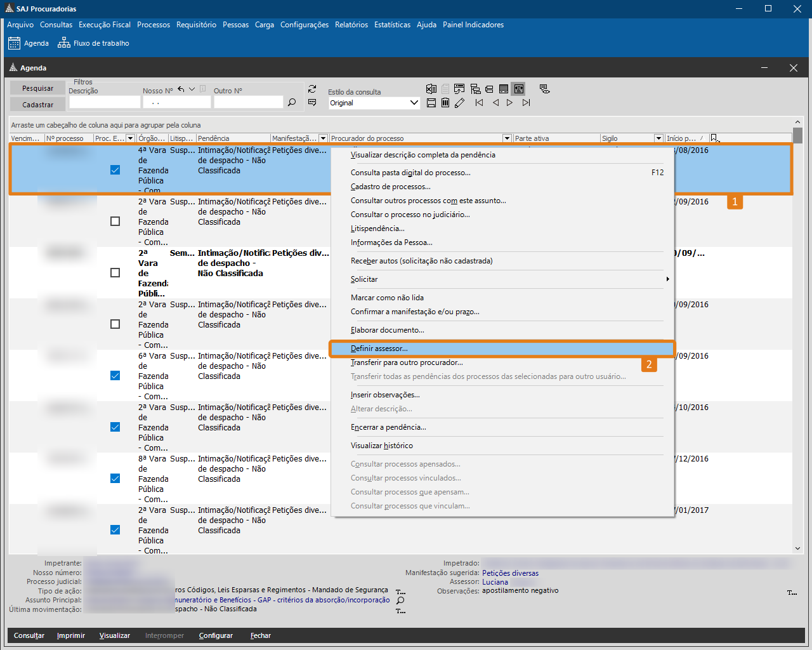Open the Relatórios menu
Screen dimensions: 812x650
[351, 25]
